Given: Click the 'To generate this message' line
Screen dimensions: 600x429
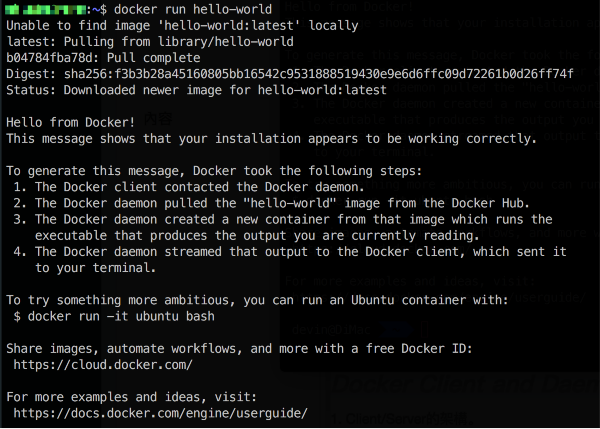Looking at the screenshot, I should [x=214, y=171].
